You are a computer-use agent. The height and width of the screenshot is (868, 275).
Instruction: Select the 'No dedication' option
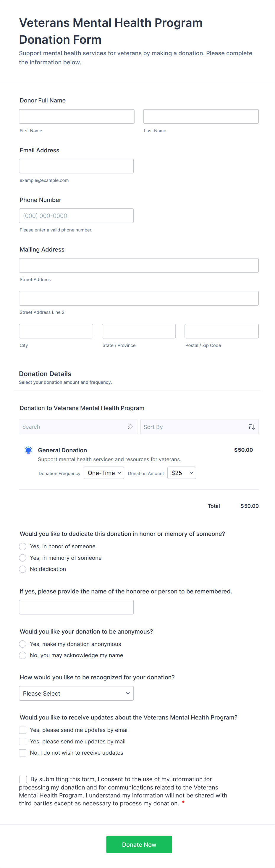[x=22, y=569]
